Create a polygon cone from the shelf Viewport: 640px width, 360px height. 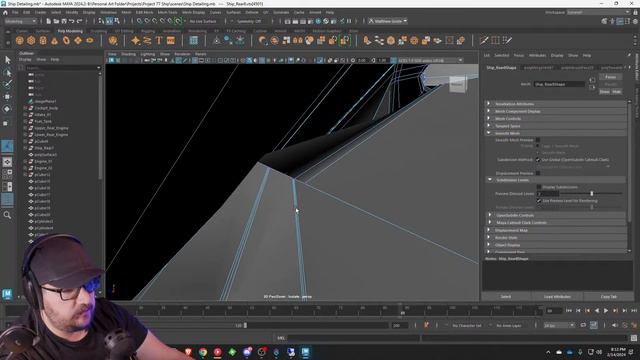pos(54,40)
